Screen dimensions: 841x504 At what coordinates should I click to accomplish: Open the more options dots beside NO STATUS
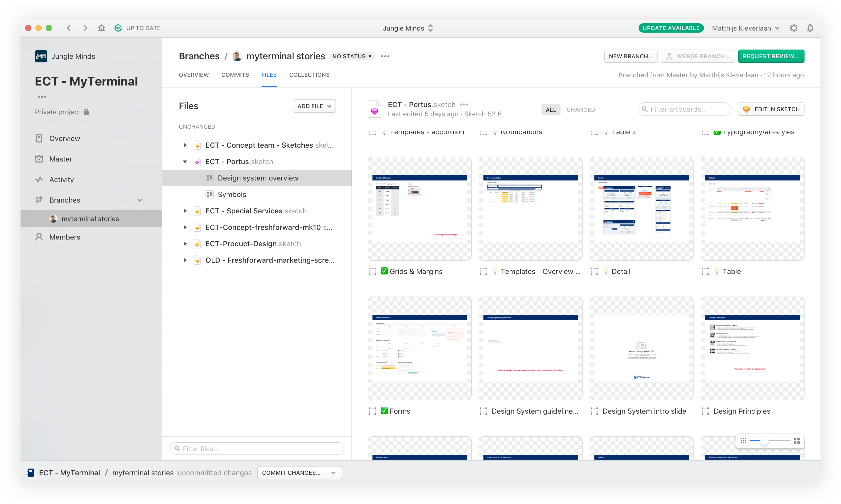click(x=385, y=56)
